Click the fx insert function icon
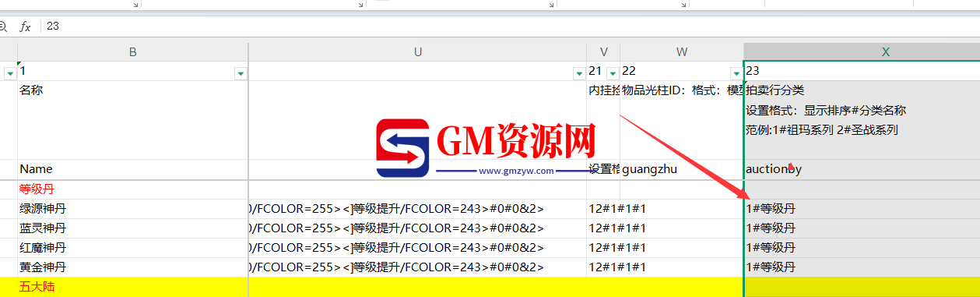Image resolution: width=980 pixels, height=297 pixels. (25, 27)
